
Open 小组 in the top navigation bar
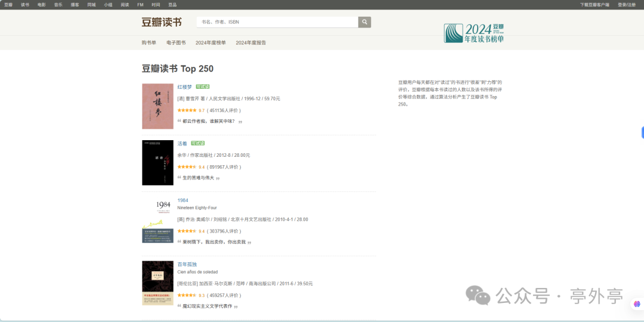click(x=108, y=5)
